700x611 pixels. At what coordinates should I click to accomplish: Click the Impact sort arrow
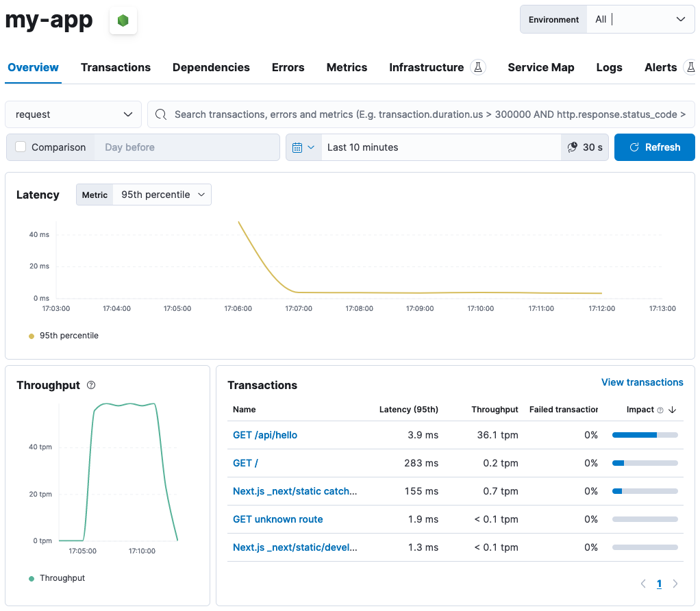pos(673,410)
